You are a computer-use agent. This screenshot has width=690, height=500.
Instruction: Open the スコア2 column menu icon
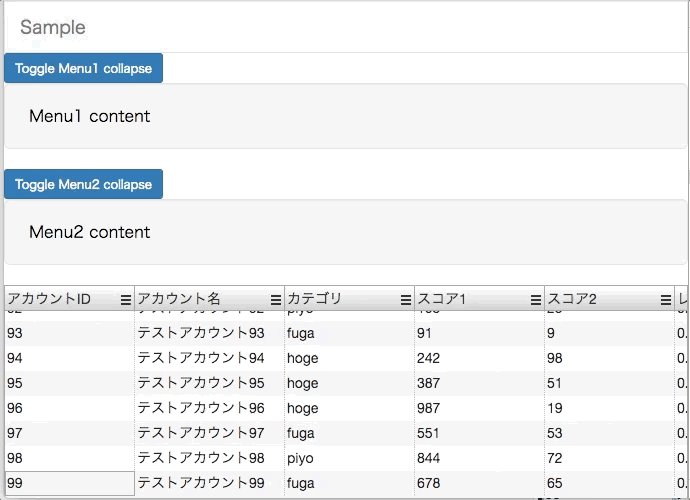point(666,300)
